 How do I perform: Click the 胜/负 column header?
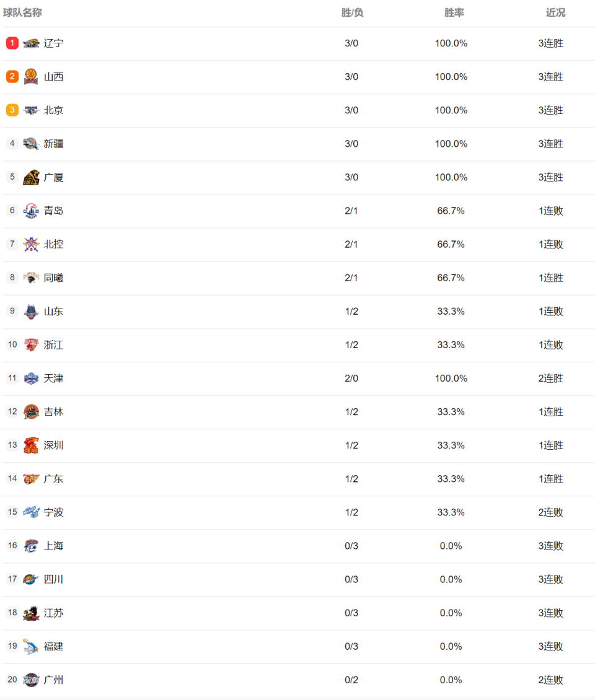pos(352,12)
